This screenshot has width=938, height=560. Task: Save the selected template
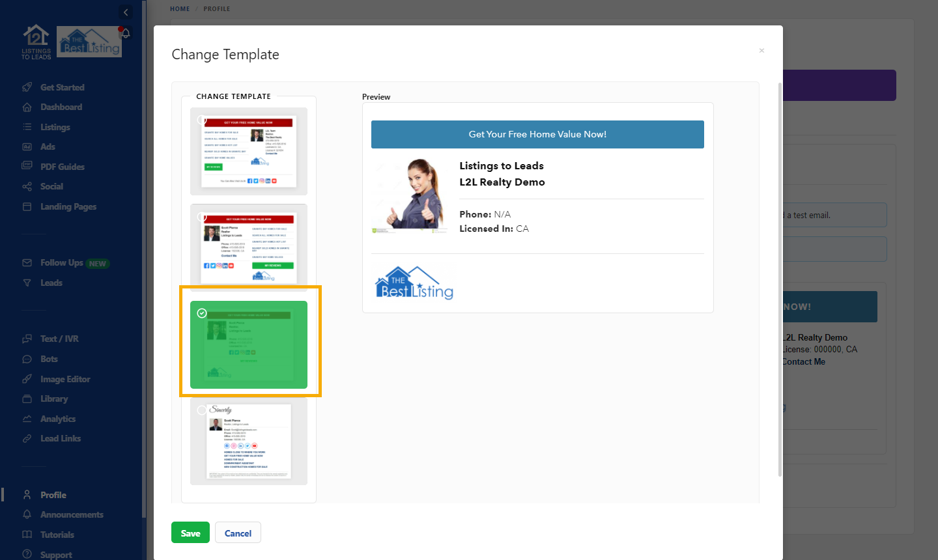click(x=190, y=532)
